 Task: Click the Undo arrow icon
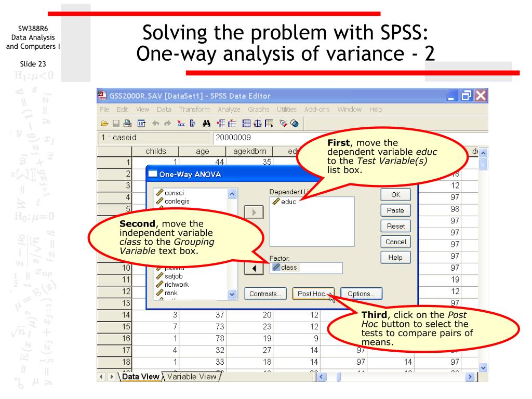[x=155, y=124]
